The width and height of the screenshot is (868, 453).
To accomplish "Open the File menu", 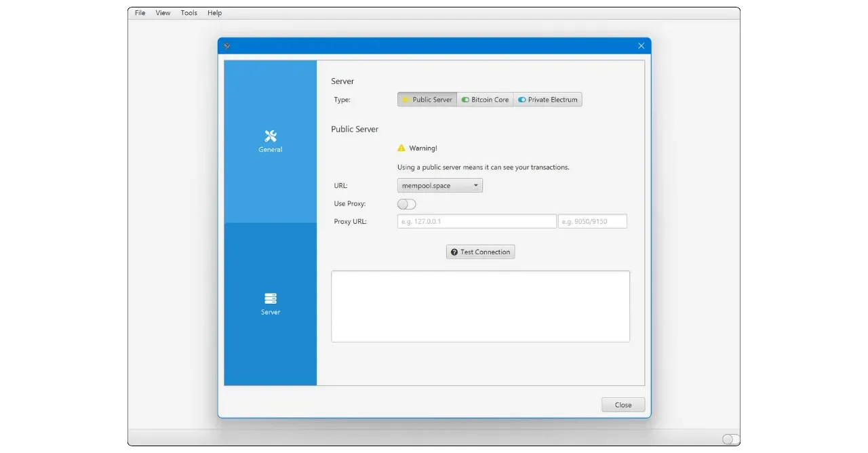I will click(140, 13).
